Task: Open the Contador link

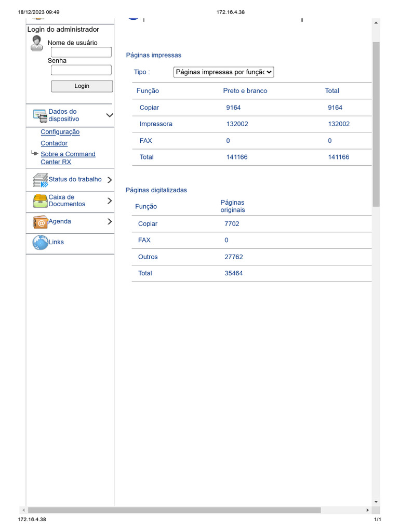Action: pyautogui.click(x=54, y=143)
